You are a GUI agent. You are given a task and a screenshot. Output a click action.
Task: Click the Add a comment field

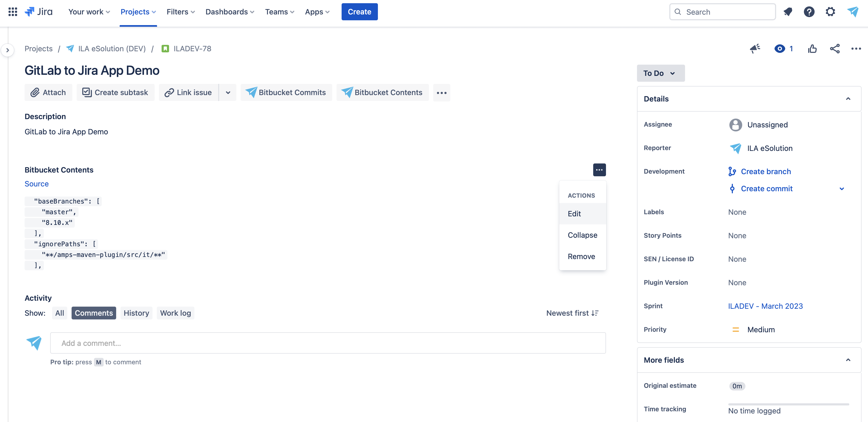(328, 343)
